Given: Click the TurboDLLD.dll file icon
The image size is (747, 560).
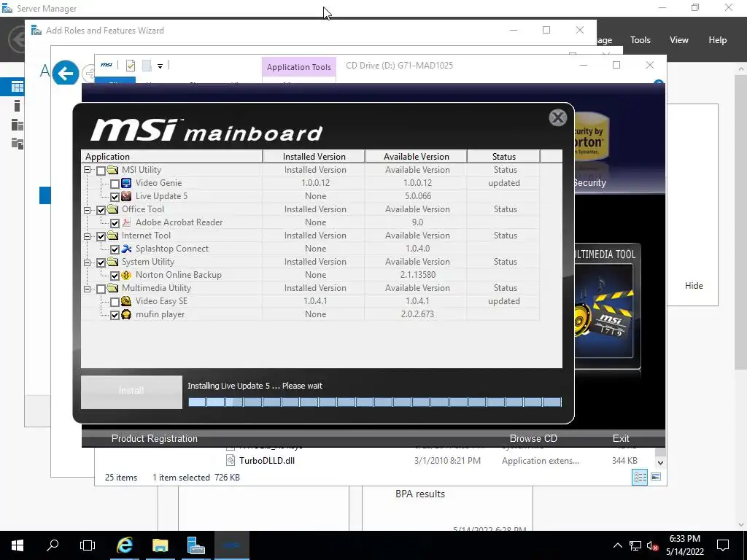Looking at the screenshot, I should 230,461.
